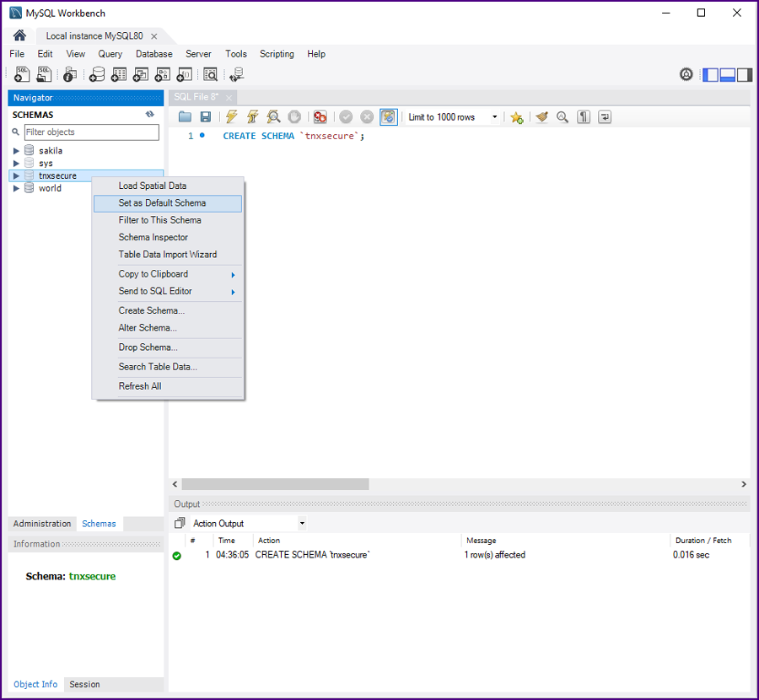The height and width of the screenshot is (700, 759).
Task: Choose Alter Schema... in the context menu
Action: [x=168, y=328]
